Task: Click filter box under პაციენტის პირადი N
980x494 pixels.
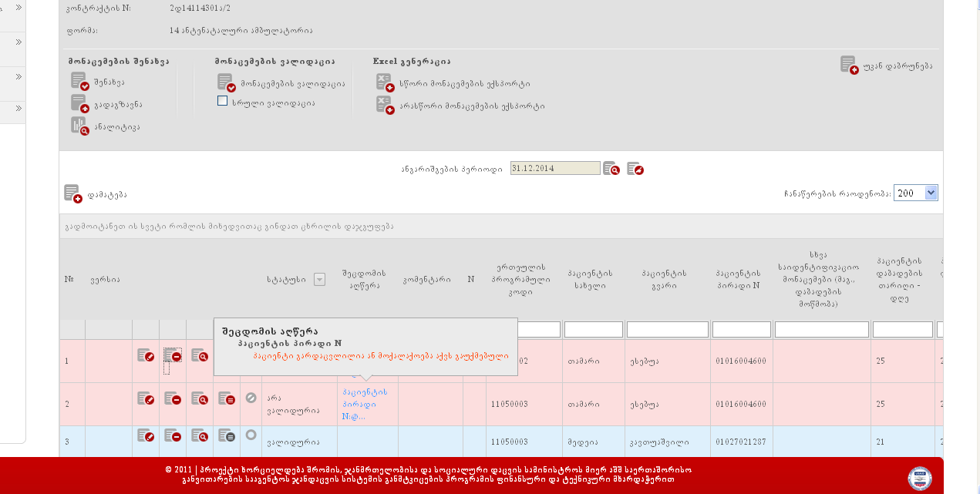Action: click(x=741, y=330)
